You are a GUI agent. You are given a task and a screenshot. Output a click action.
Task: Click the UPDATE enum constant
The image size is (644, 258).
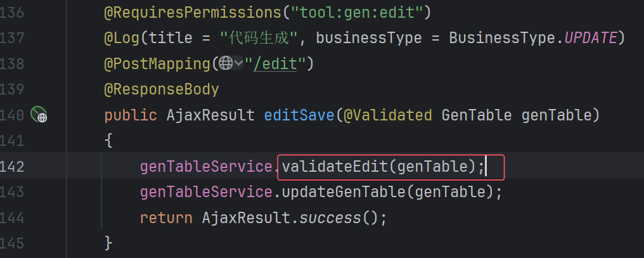tap(591, 38)
